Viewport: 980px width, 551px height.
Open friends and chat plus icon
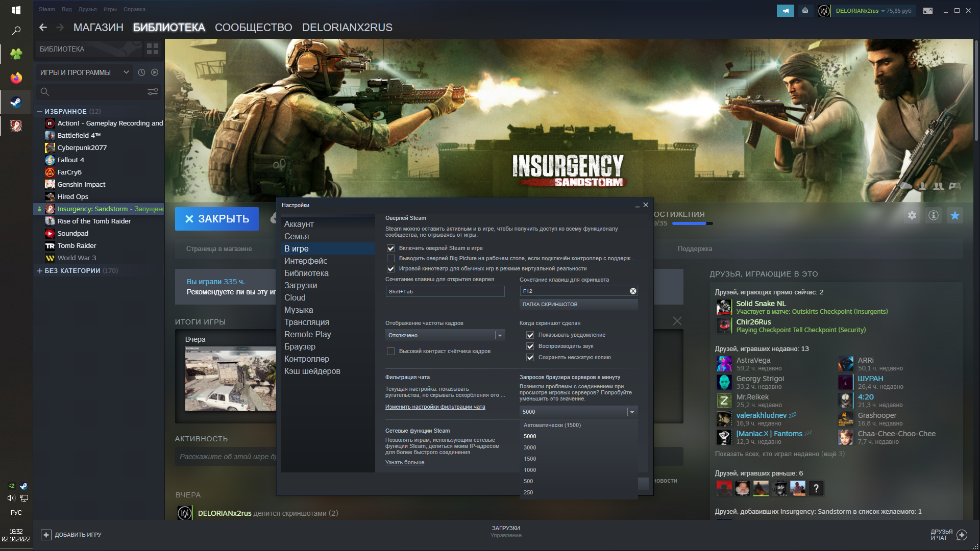[962, 535]
